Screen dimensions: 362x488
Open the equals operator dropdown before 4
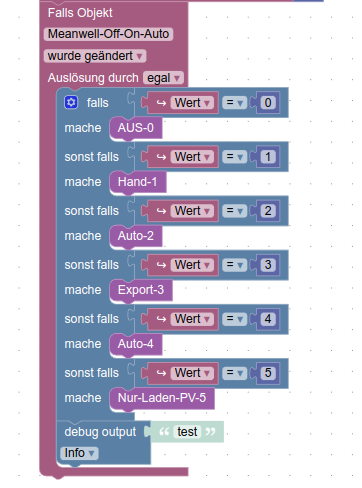[235, 319]
